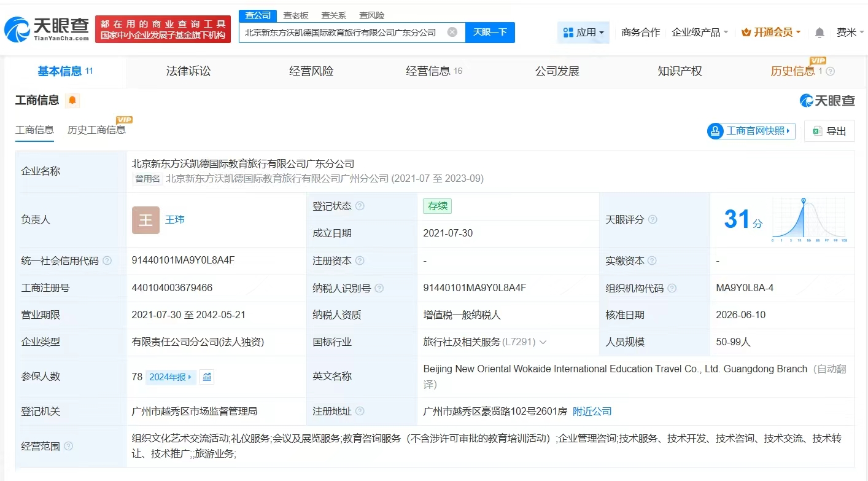Expand the 企业级产品 menu
The height and width of the screenshot is (481, 868).
point(700,33)
